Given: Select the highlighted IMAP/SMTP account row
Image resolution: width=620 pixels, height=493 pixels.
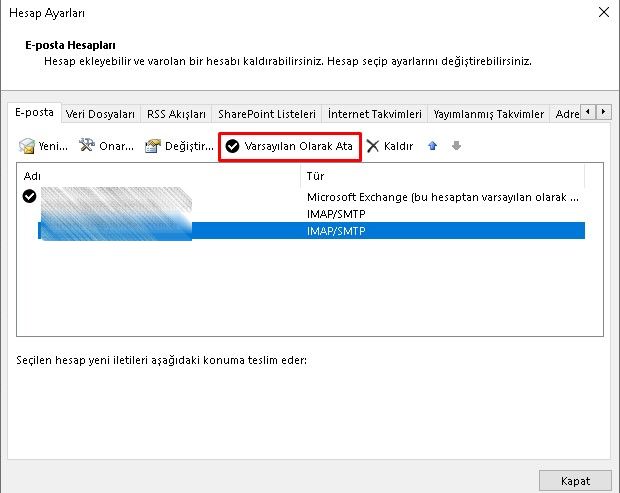Looking at the screenshot, I should pos(440,231).
